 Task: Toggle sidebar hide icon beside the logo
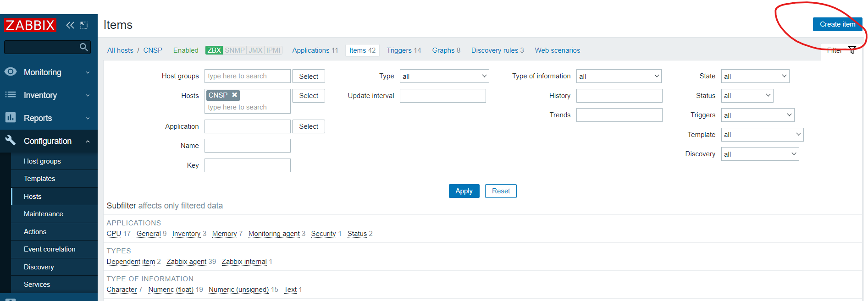click(84, 25)
